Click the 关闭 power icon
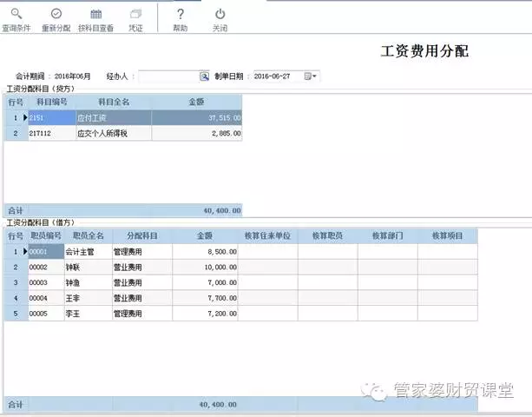 click(x=220, y=20)
